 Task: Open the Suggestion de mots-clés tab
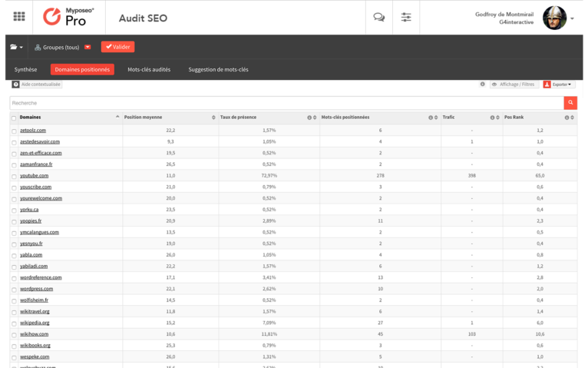218,69
